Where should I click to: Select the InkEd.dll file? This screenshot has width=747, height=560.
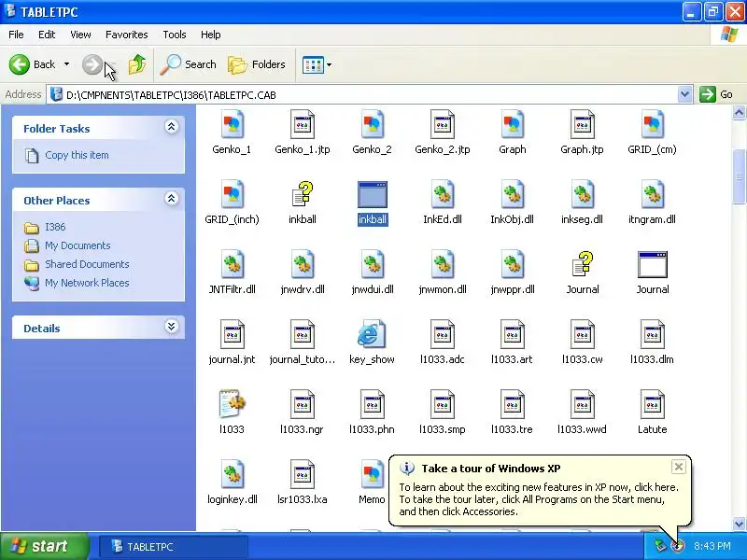tap(442, 203)
